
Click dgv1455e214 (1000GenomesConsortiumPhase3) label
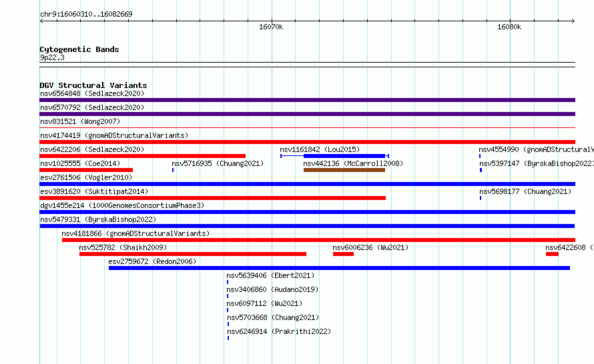tap(122, 205)
